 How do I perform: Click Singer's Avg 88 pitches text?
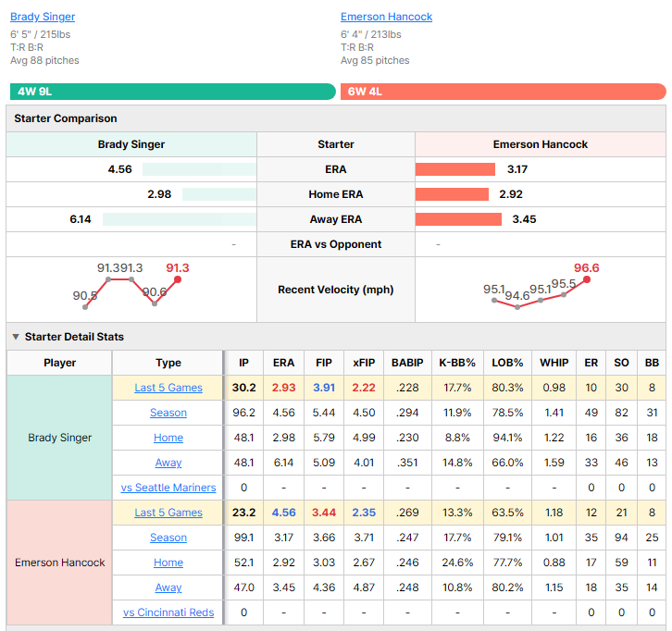tap(44, 60)
